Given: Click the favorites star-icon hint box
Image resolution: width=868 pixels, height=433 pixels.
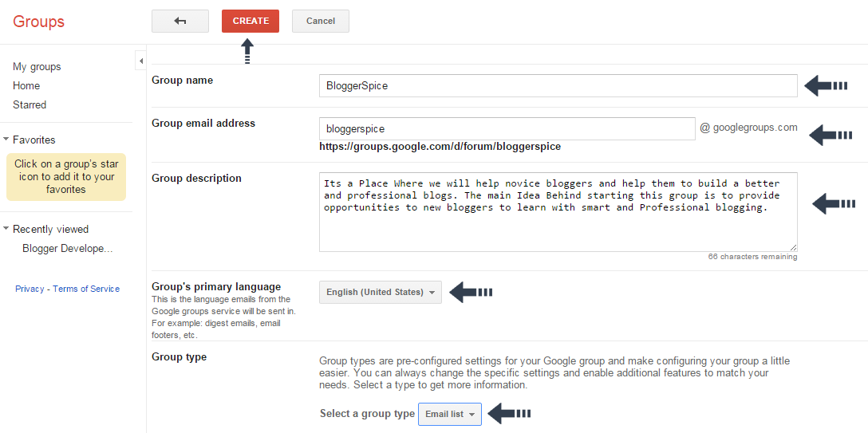Looking at the screenshot, I should [66, 176].
